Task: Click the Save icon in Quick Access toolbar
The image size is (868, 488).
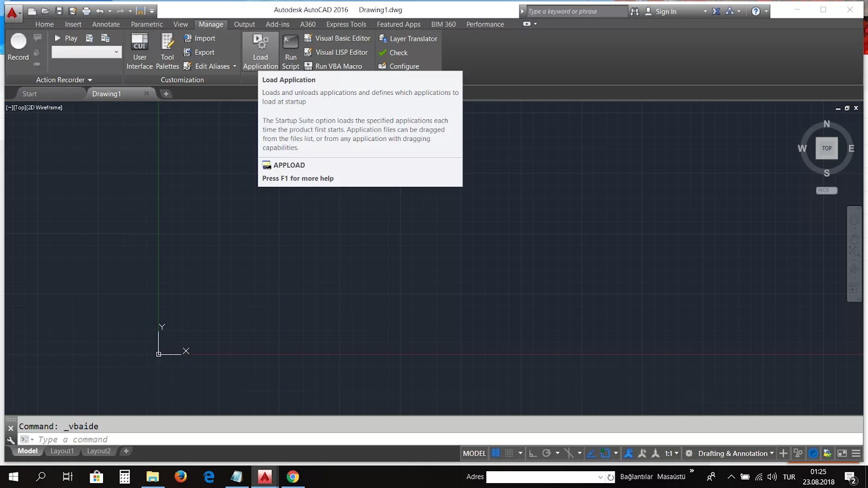Action: pyautogui.click(x=59, y=11)
